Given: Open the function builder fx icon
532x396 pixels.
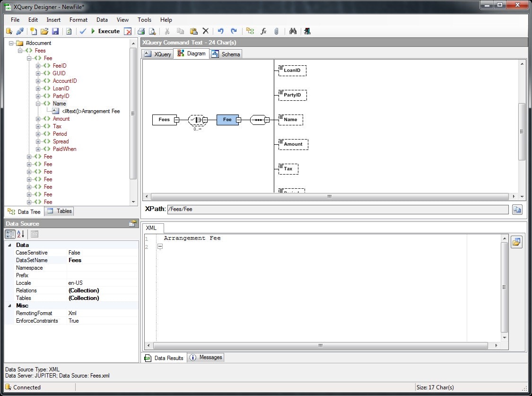Looking at the screenshot, I should (x=263, y=31).
